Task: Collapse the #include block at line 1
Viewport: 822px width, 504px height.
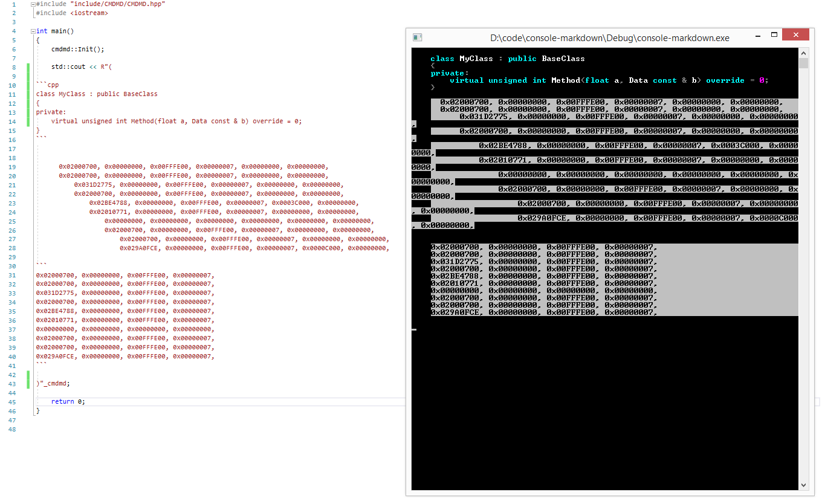Action: (33, 4)
